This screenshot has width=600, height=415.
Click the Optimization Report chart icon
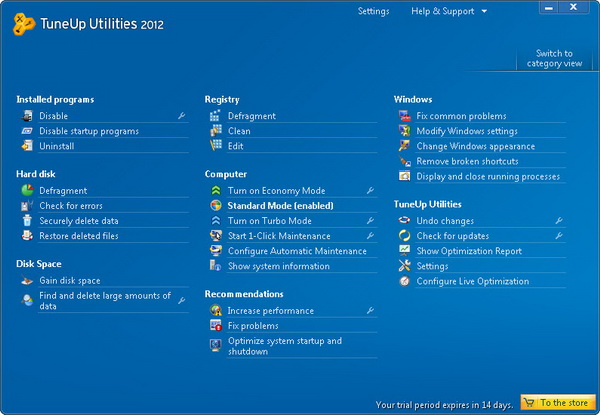(404, 251)
